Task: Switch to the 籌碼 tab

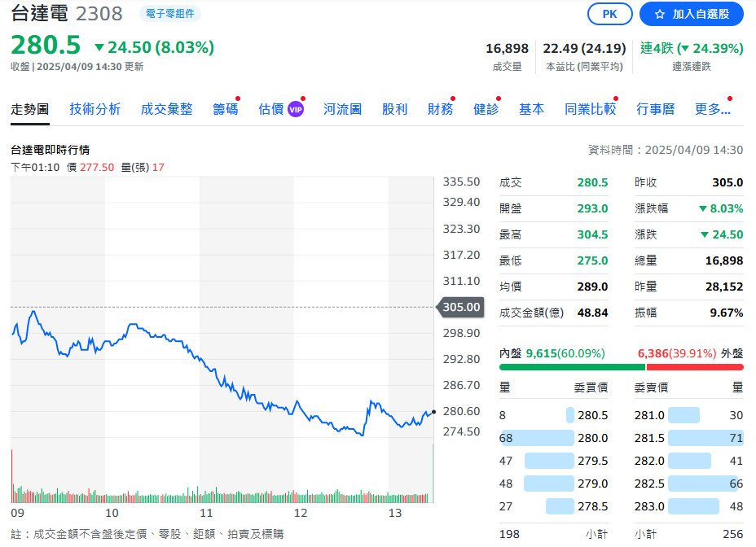Action: click(x=226, y=109)
